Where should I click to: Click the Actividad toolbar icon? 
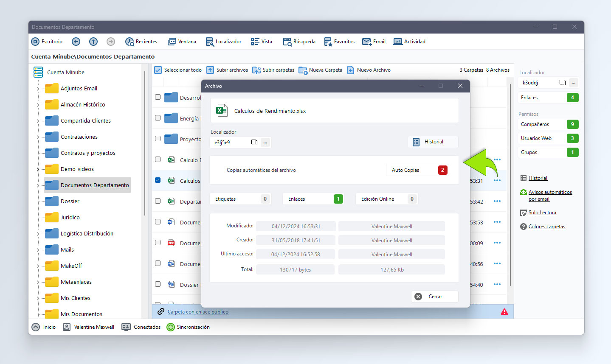(x=398, y=42)
